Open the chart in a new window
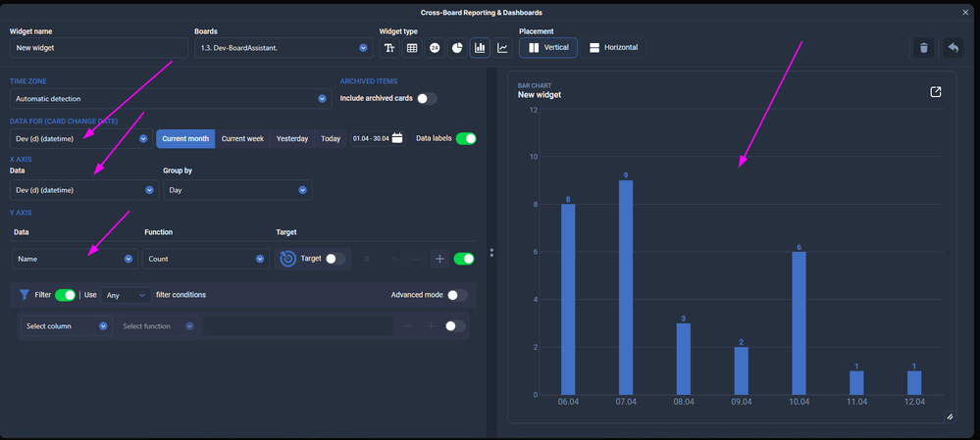Viewport: 980px width, 440px height. click(936, 92)
